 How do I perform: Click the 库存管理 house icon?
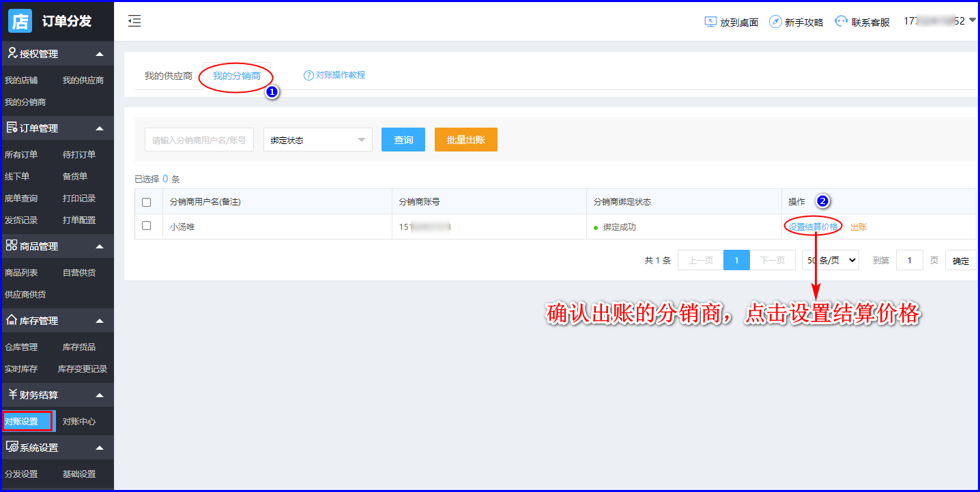point(12,320)
